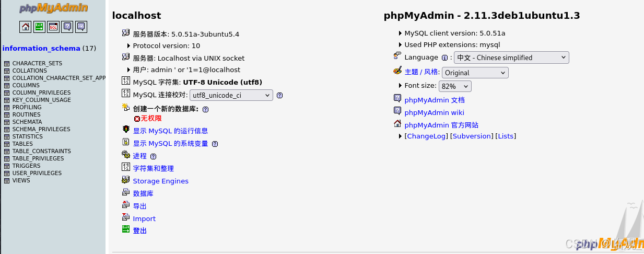Click the Home icon in sidebar
644x254 pixels.
(25, 27)
